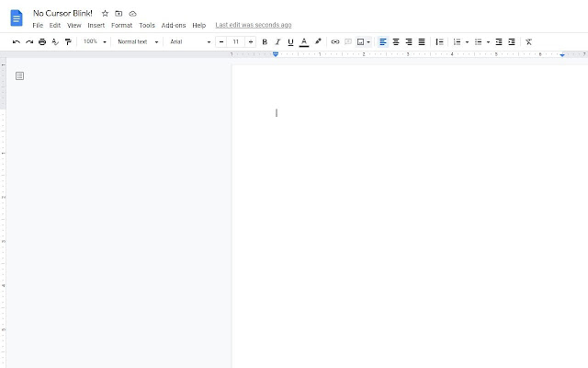Image resolution: width=588 pixels, height=368 pixels.
Task: Open the Normal text style dropdown
Action: 137,41
